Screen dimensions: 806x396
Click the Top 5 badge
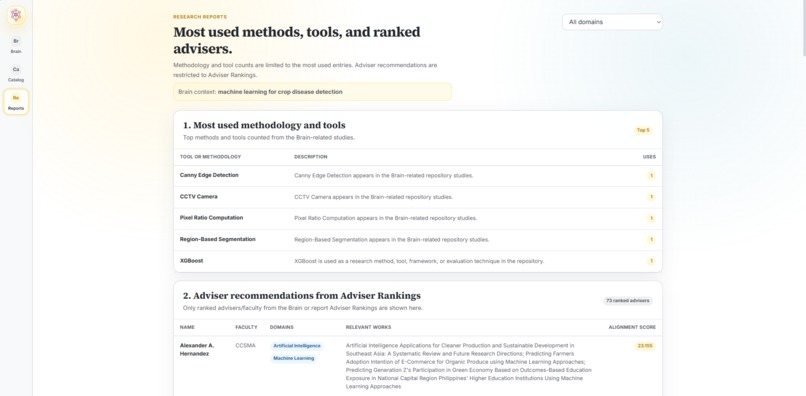643,130
